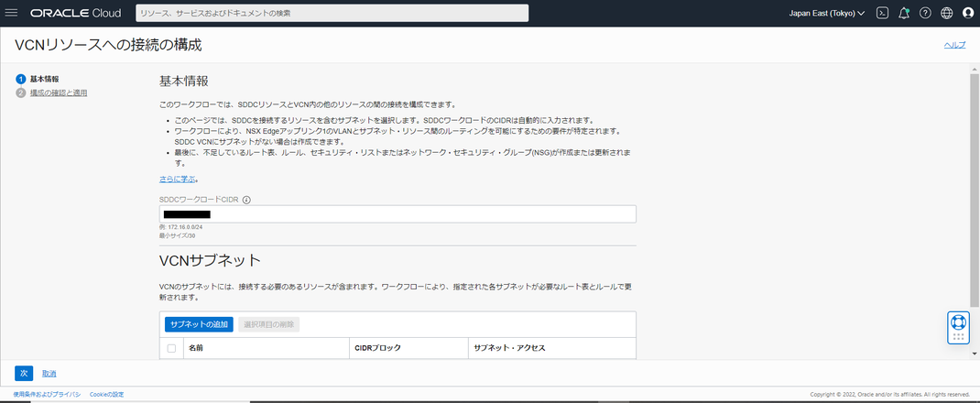
Task: Click the Oracle Cloud logo
Action: (77, 13)
